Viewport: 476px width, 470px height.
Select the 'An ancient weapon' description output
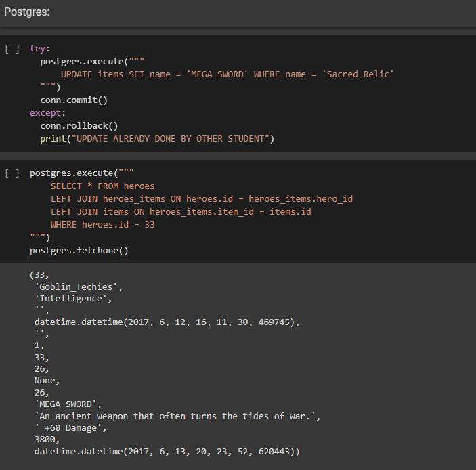click(x=177, y=416)
